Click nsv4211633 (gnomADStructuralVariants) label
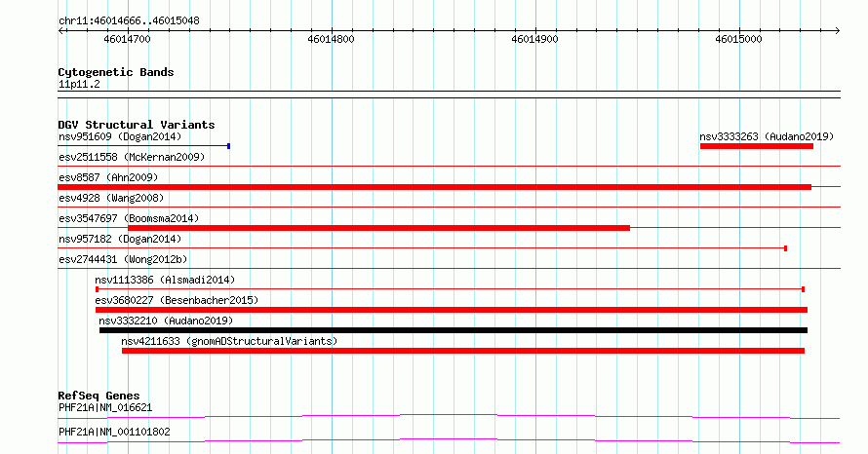 click(229, 341)
